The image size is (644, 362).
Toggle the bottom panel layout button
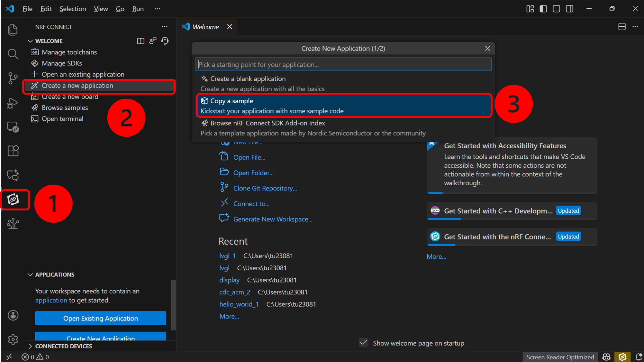coord(556,9)
